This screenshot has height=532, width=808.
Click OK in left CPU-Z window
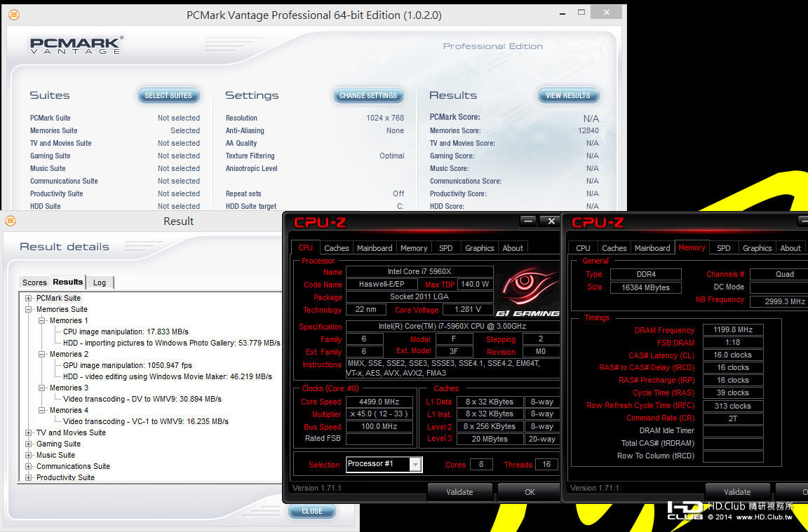530,492
